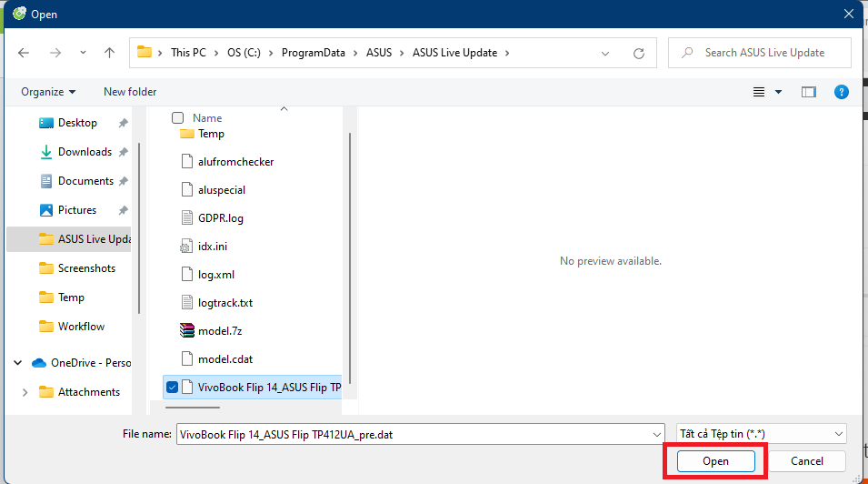Viewport: 868px width, 484px height.
Task: Select ASUS Live Update pinned folder
Action: coord(69,239)
